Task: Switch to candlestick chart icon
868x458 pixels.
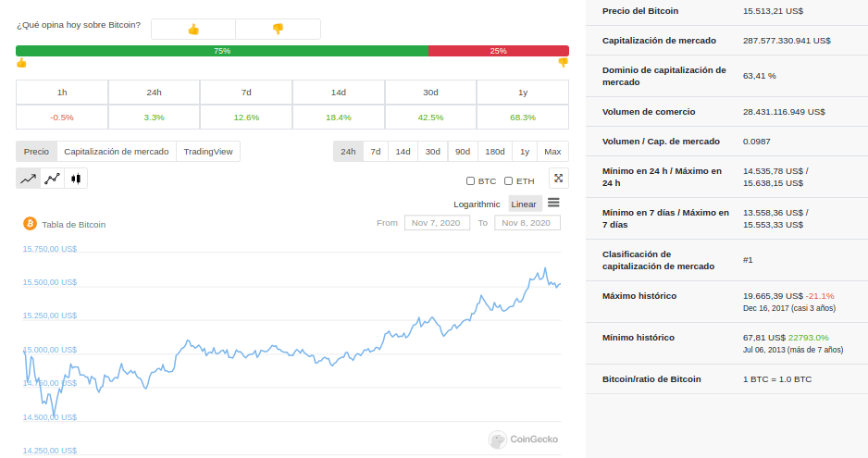Action: (76, 179)
